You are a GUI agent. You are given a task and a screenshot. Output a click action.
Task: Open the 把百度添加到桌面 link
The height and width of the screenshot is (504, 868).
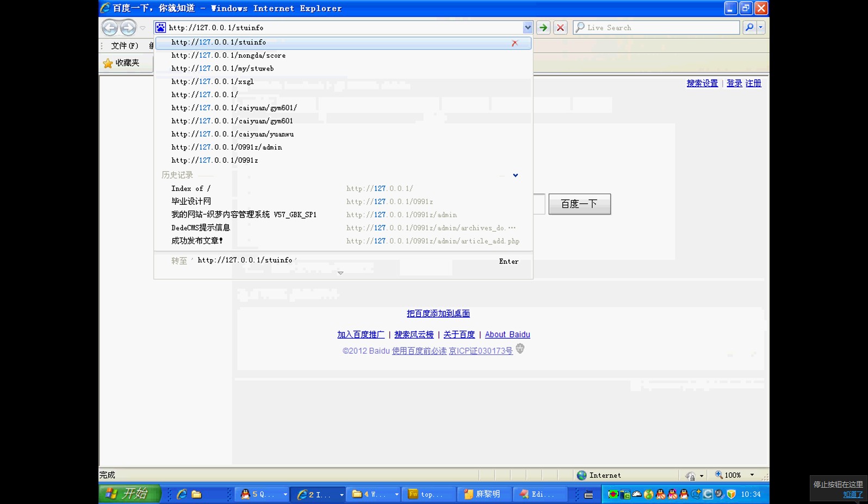click(x=438, y=314)
